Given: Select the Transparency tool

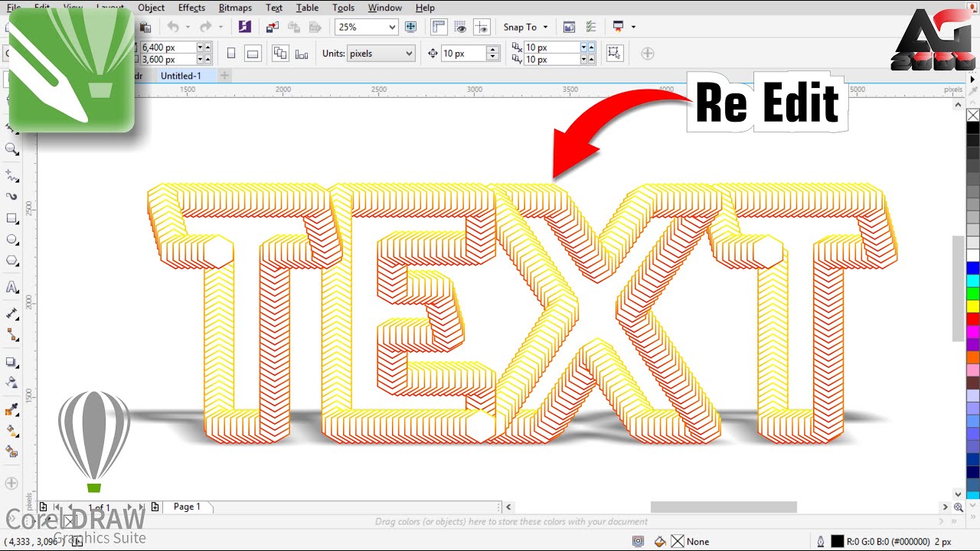Looking at the screenshot, I should pyautogui.click(x=12, y=383).
